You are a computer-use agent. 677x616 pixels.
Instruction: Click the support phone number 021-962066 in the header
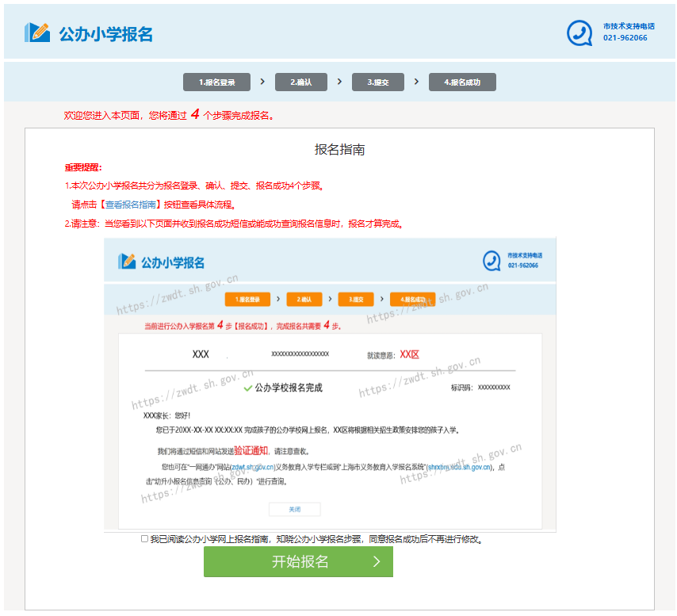tap(625, 38)
